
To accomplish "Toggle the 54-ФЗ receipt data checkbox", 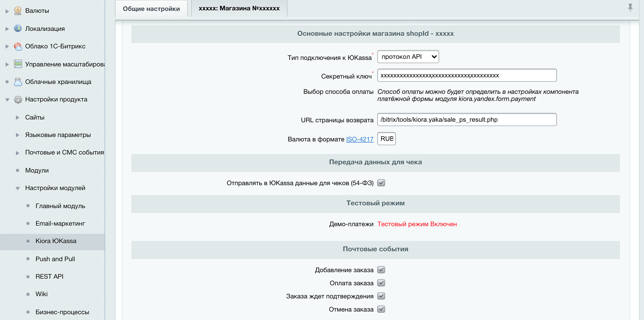I will point(381,183).
